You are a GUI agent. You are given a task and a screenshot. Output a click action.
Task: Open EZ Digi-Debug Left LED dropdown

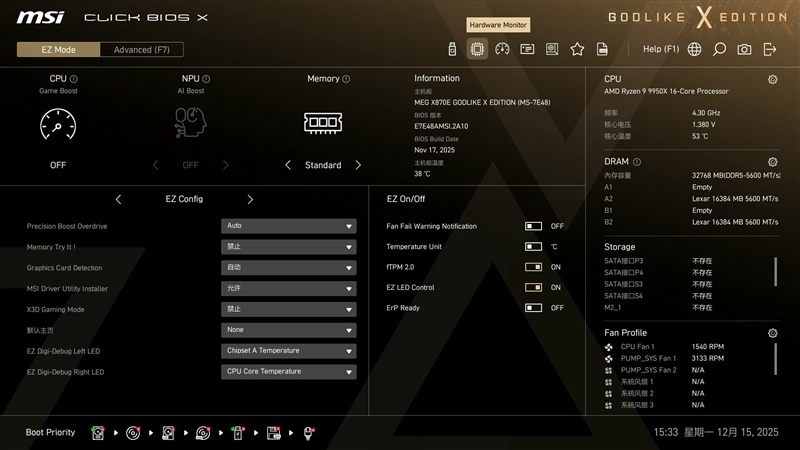(289, 351)
